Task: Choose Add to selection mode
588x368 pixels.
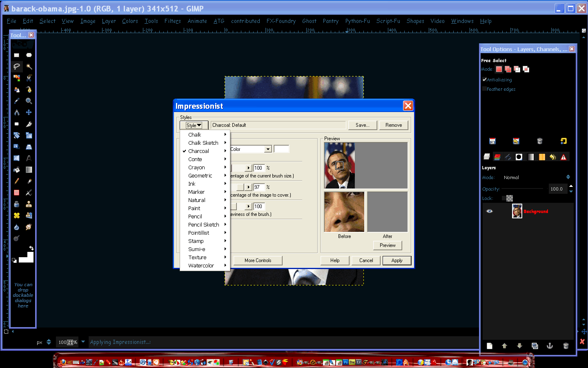Action: click(508, 69)
